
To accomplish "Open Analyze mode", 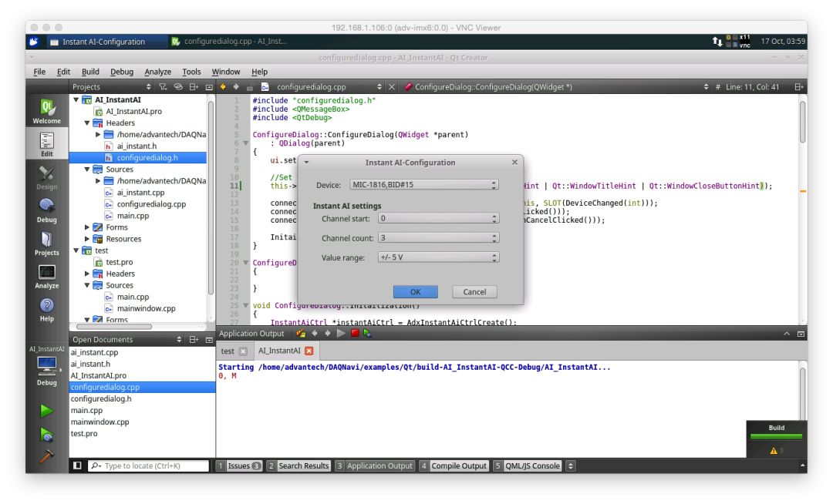I will tap(47, 277).
